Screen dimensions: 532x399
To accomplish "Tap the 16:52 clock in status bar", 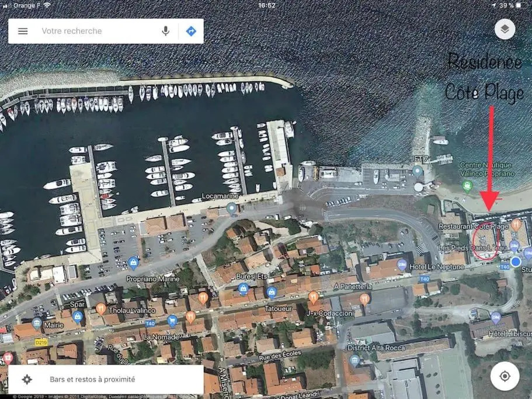I will [267, 5].
